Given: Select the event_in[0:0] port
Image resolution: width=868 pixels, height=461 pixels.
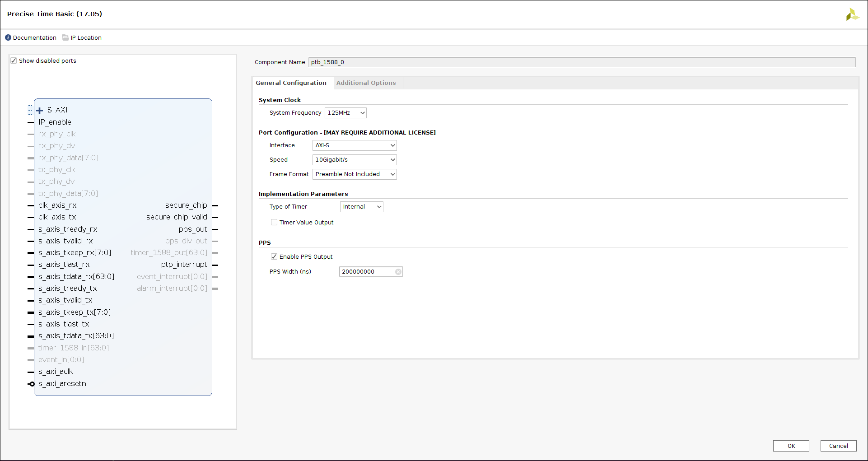Looking at the screenshot, I should [x=61, y=360].
